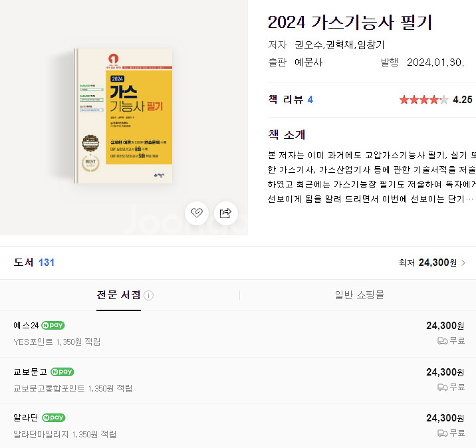This screenshot has height=448, width=476.
Task: Click the info icon next to 전문 서점
Action: tap(148, 295)
